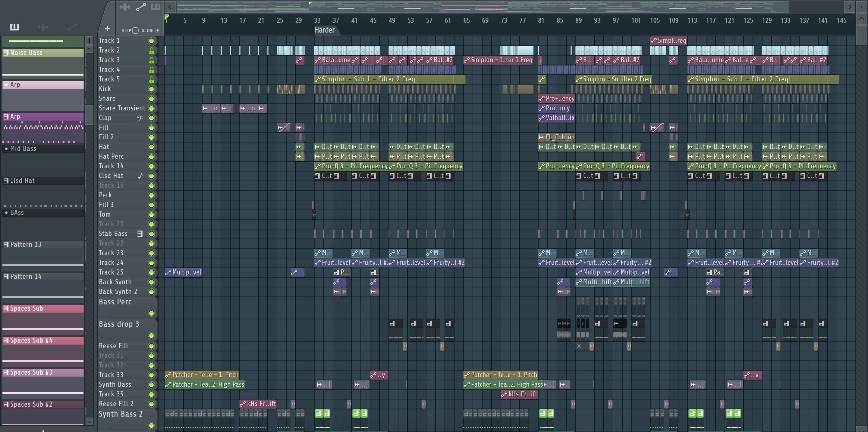Show patterns in the picker panel
Image resolution: width=868 pixels, height=432 pixels.
tap(14, 27)
